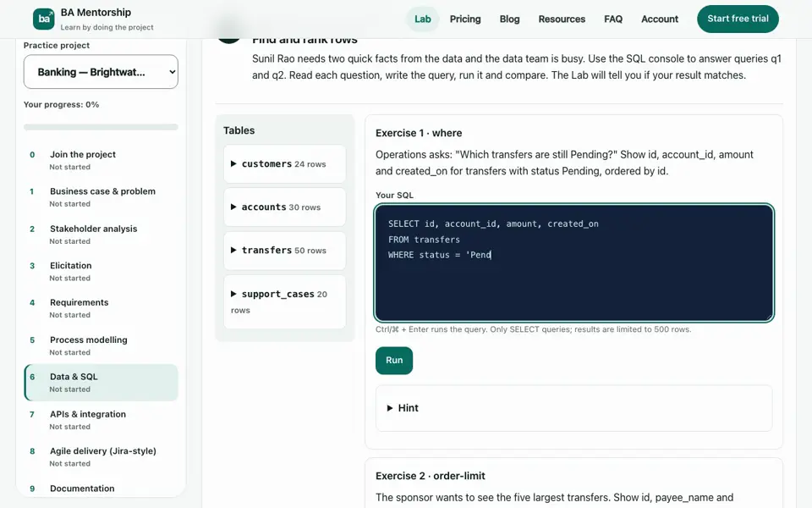Click inside the Your SQL editor
812x508 pixels.
[573, 262]
